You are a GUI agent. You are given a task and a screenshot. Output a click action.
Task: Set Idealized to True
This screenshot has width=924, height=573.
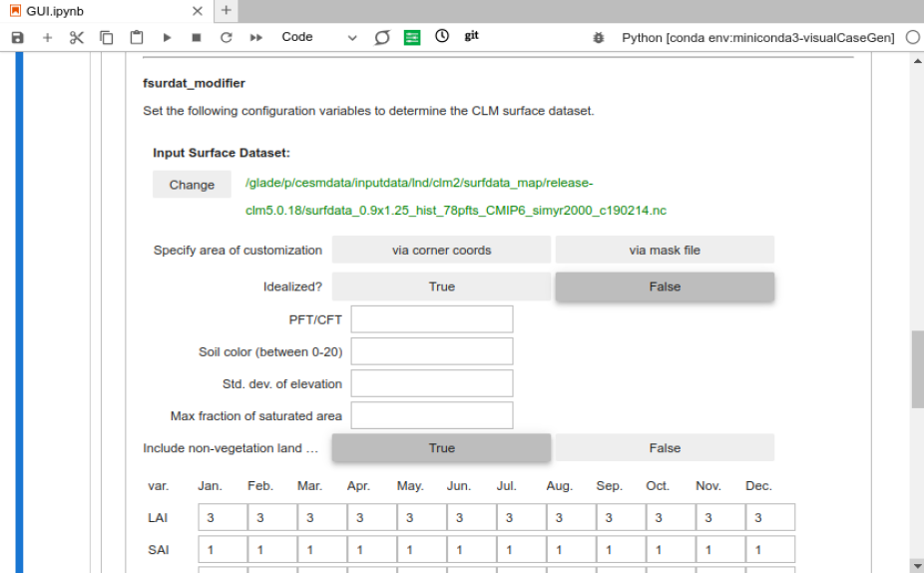coord(441,286)
